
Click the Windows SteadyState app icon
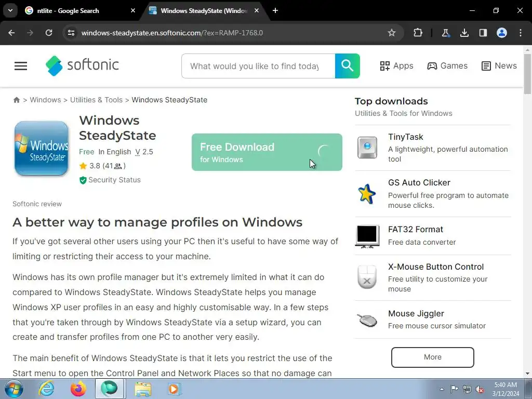[x=42, y=148]
